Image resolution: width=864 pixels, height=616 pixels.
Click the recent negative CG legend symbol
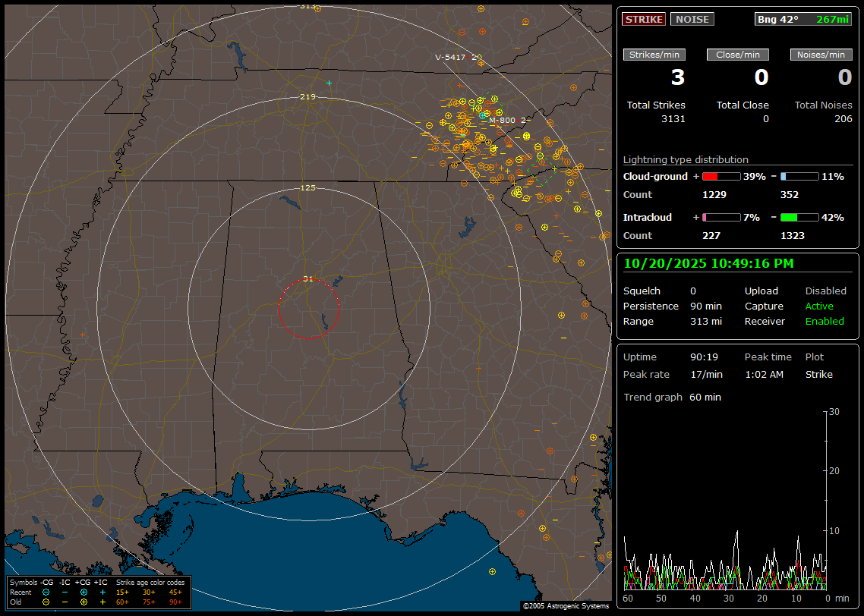[x=46, y=592]
